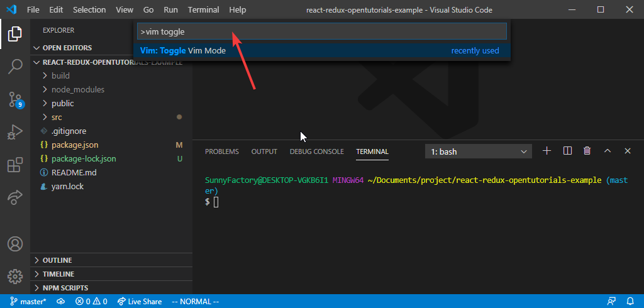Open the Accounts icon
Image resolution: width=644 pixels, height=308 pixels.
click(x=15, y=244)
